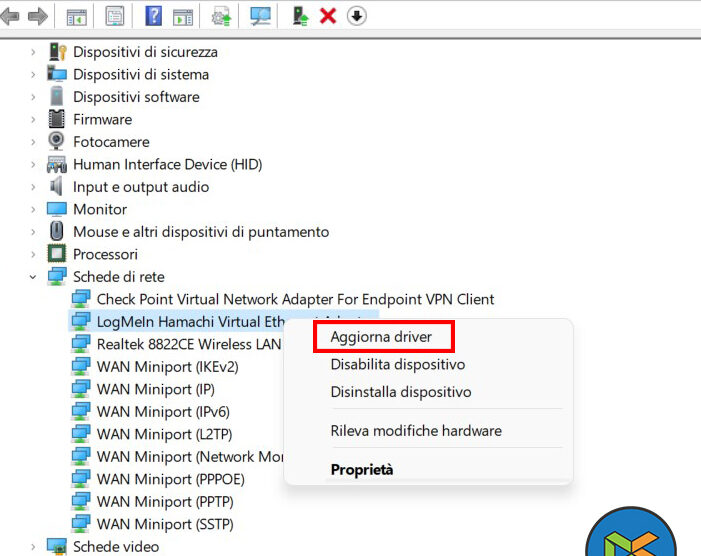This screenshot has height=556, width=701.
Task: Open Proprietà from context menu
Action: [362, 470]
